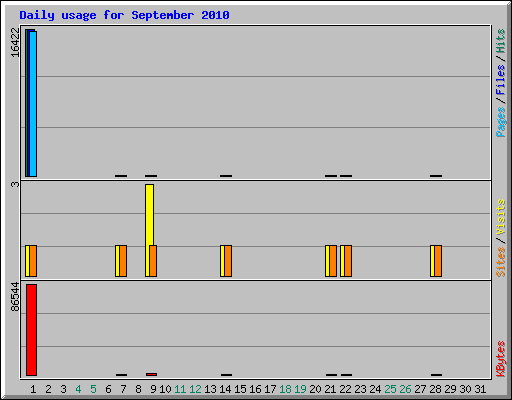The width and height of the screenshot is (512, 400).
Task: Click the x-axis day label 24
Action: (375, 389)
